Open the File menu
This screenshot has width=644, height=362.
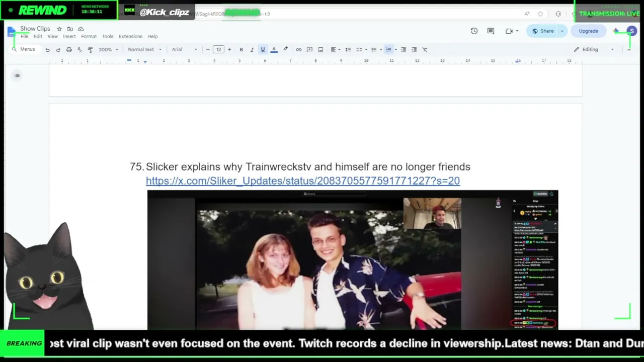point(24,37)
